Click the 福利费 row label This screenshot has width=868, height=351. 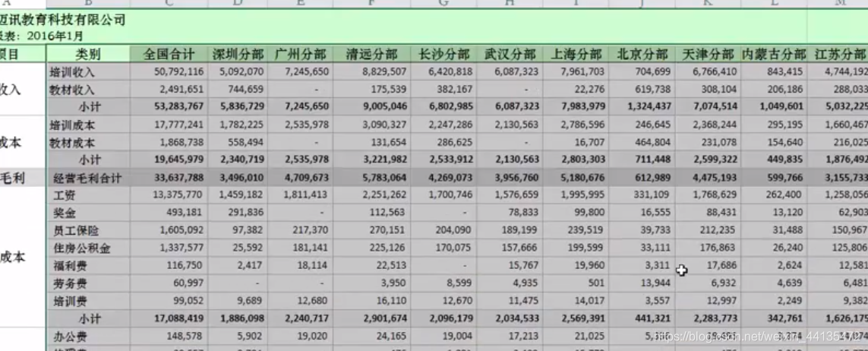tap(89, 267)
